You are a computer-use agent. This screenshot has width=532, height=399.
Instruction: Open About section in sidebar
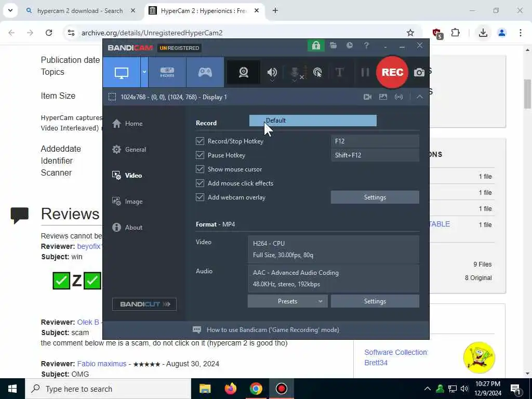127,228
